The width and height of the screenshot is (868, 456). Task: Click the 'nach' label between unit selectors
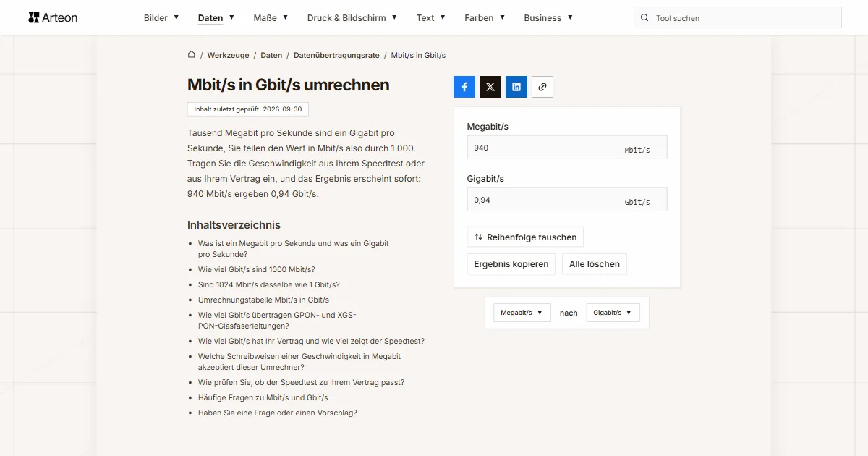tap(569, 313)
